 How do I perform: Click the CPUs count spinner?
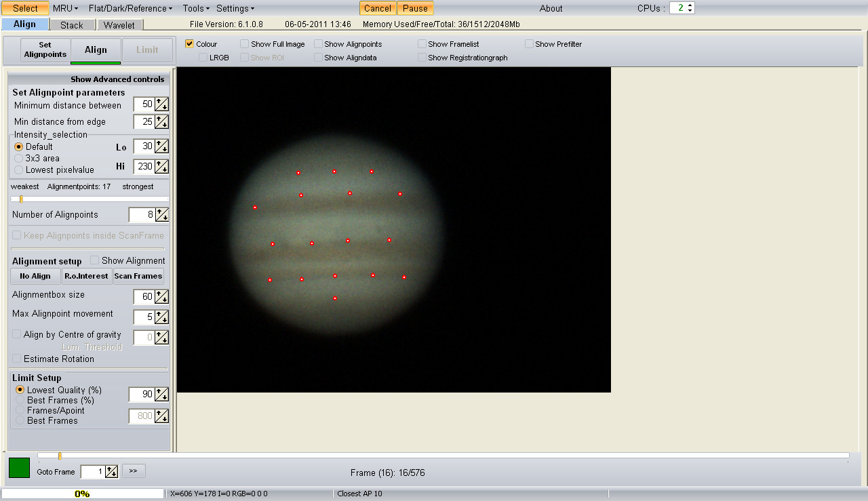[682, 8]
